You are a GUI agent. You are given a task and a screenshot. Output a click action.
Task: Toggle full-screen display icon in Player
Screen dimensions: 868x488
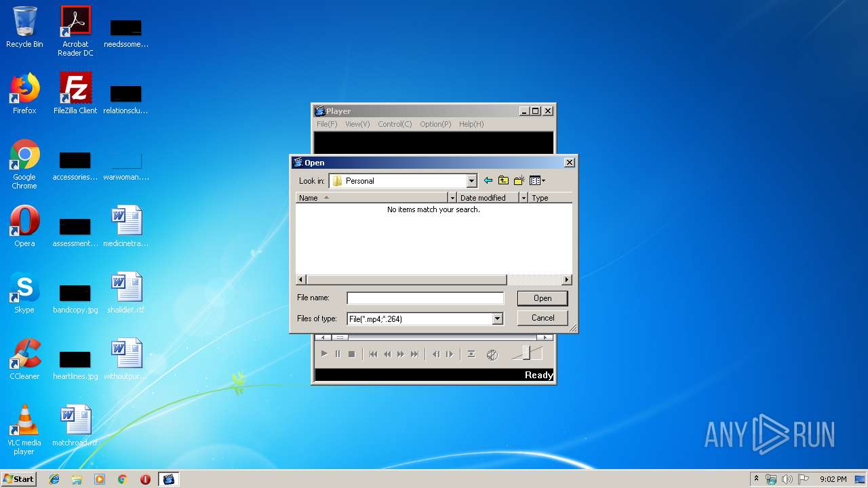click(471, 354)
